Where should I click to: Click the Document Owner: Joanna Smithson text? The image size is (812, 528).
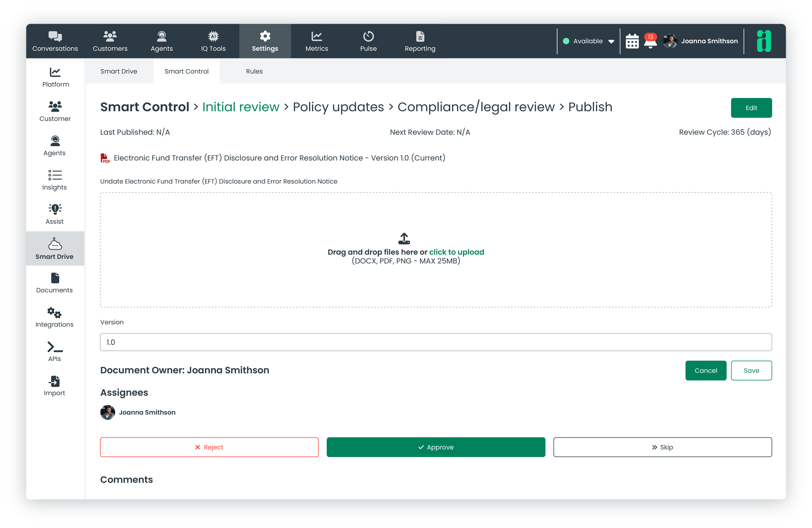coord(185,370)
